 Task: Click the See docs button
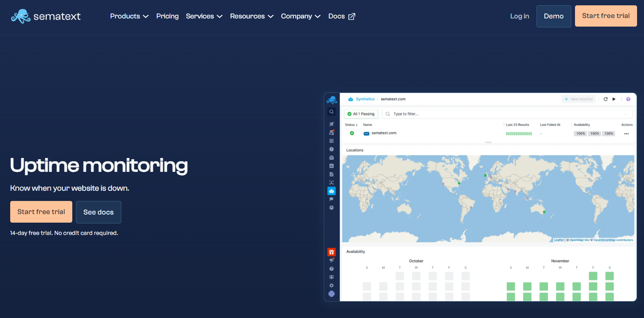click(98, 212)
